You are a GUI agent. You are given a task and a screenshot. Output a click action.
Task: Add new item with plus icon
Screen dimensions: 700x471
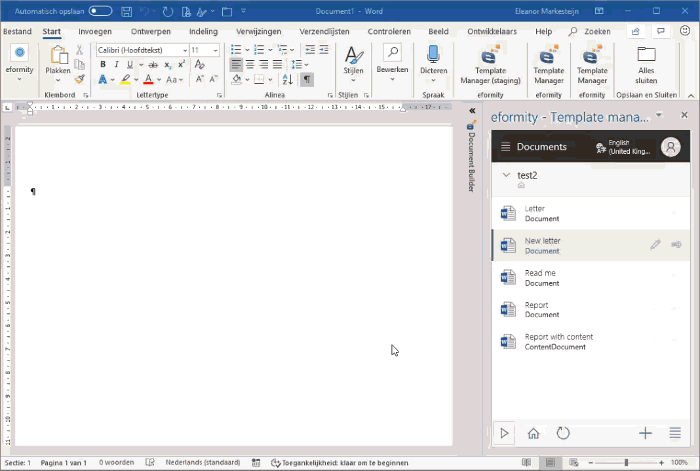645,433
